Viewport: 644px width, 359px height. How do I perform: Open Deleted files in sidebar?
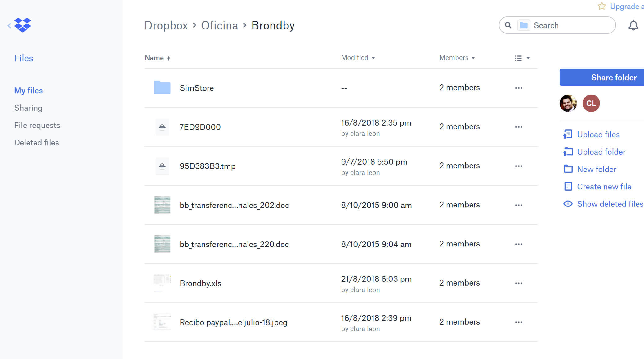[37, 143]
